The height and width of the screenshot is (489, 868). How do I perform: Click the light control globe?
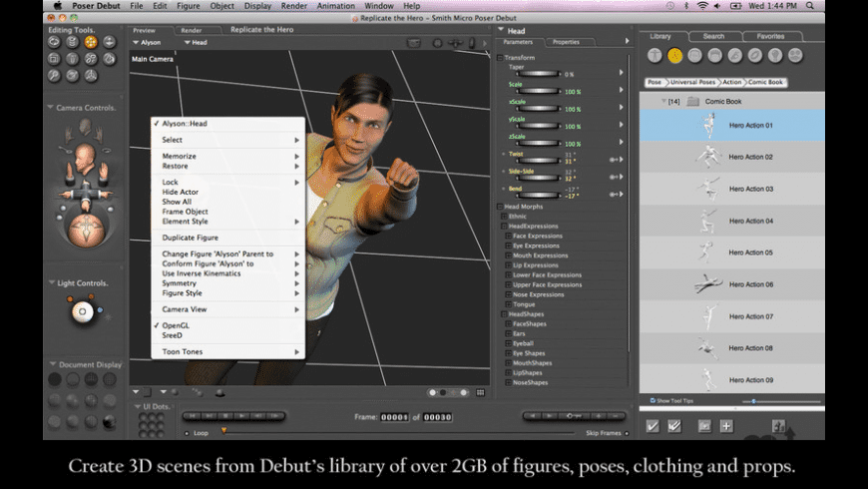pos(82,313)
